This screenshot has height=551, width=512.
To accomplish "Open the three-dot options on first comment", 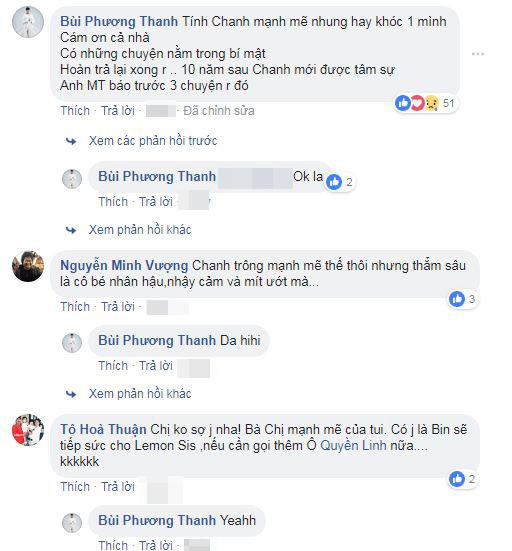I will point(478,54).
